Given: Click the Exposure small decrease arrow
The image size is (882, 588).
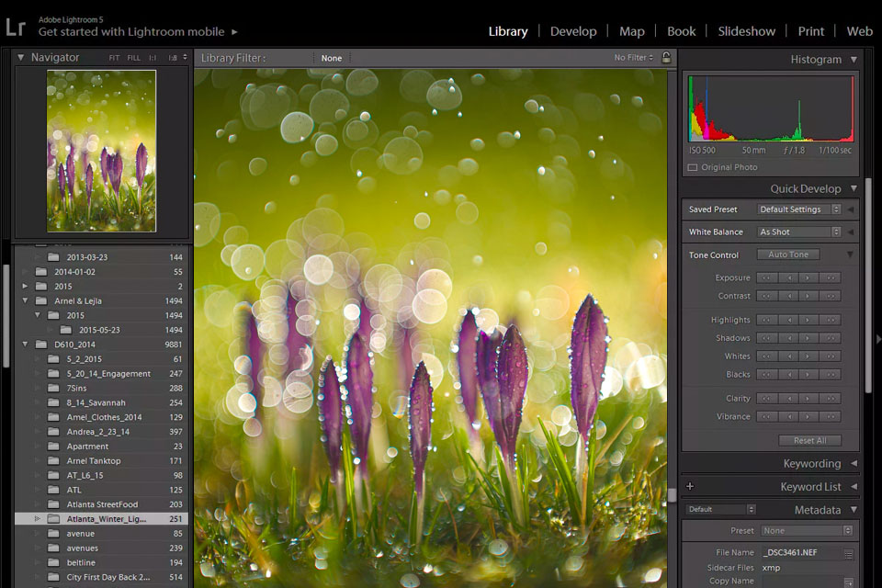Looking at the screenshot, I should 789,278.
